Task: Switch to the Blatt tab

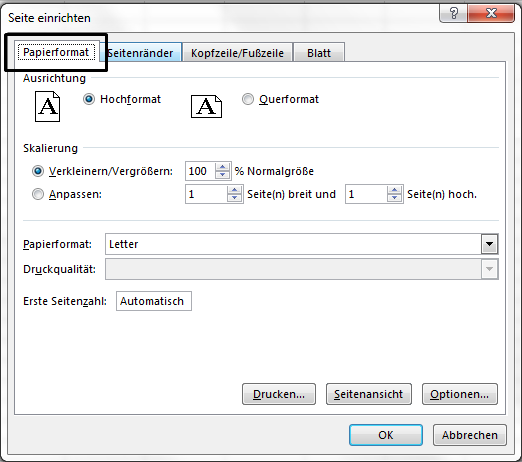Action: 319,53
